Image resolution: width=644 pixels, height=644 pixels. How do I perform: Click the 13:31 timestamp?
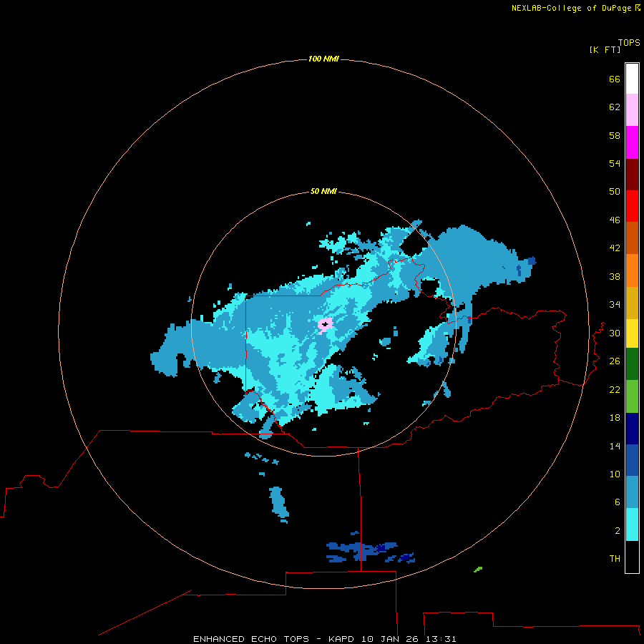pyautogui.click(x=441, y=639)
